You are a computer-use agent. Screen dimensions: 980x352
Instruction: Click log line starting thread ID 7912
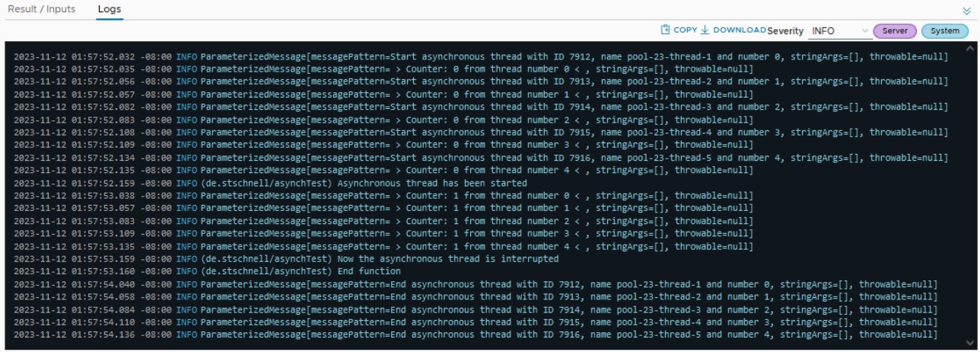tap(481, 57)
